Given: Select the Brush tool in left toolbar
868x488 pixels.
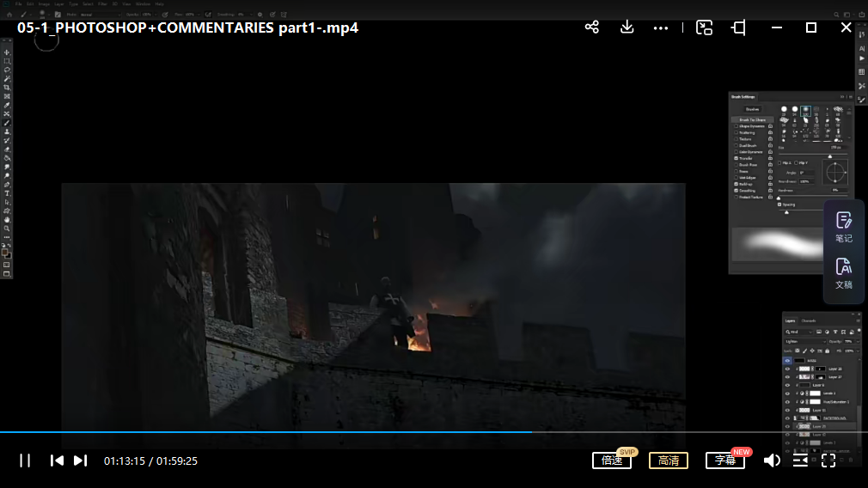Looking at the screenshot, I should pyautogui.click(x=7, y=124).
